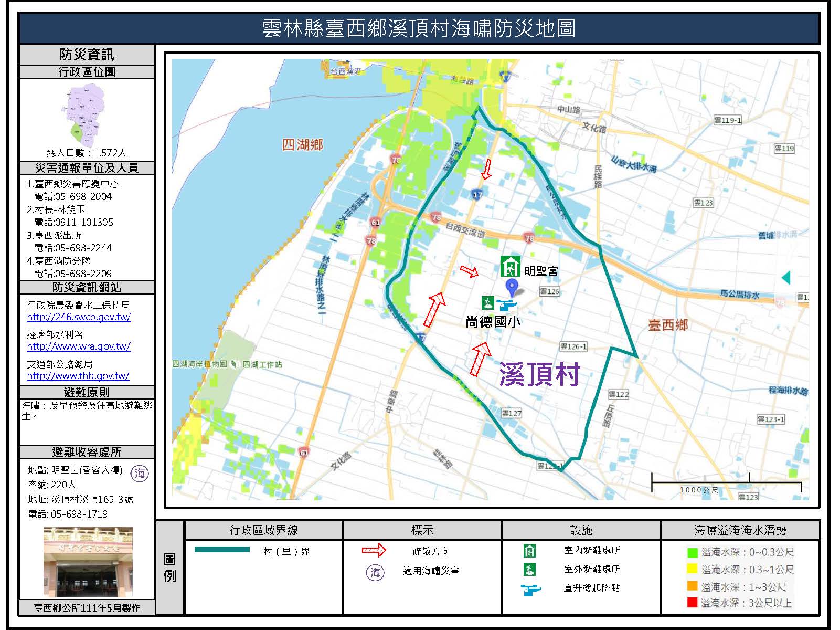Click the legend helicopter icon 直升機起降點

[x=531, y=590]
